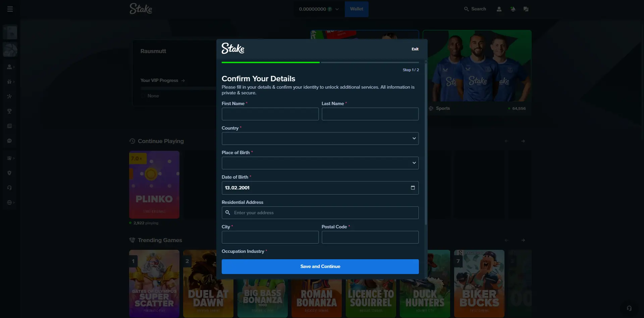This screenshot has height=318, width=644.
Task: Click the Date of Birth field
Action: [320, 188]
